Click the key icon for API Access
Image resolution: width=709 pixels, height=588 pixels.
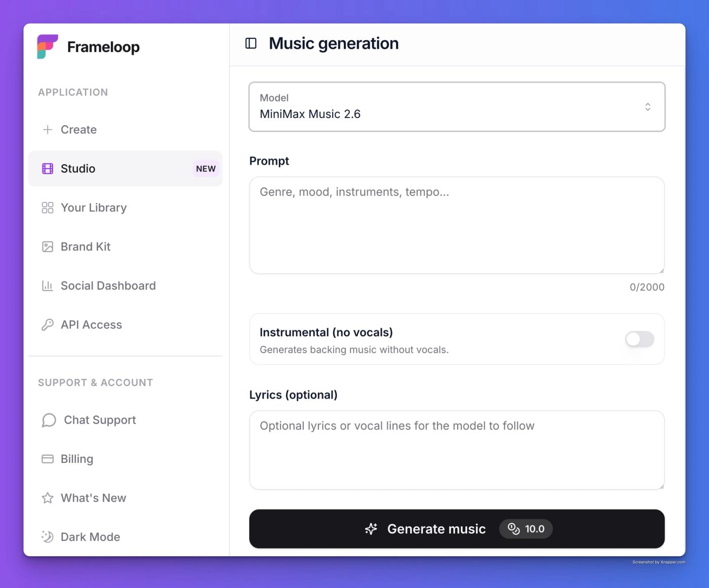[48, 325]
